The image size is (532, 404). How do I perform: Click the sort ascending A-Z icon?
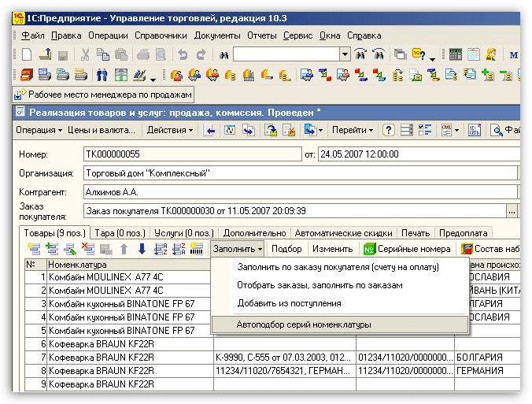(x=161, y=249)
